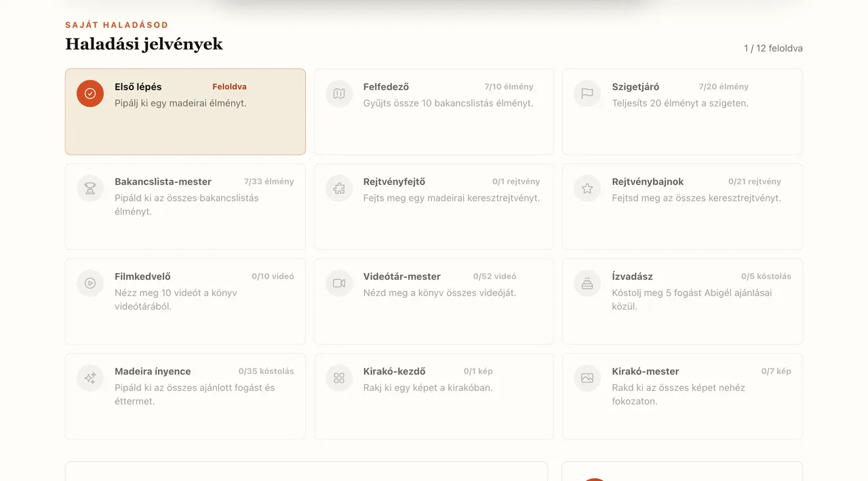Click the 0/10 videó progress text
The height and width of the screenshot is (481, 868).
click(273, 276)
